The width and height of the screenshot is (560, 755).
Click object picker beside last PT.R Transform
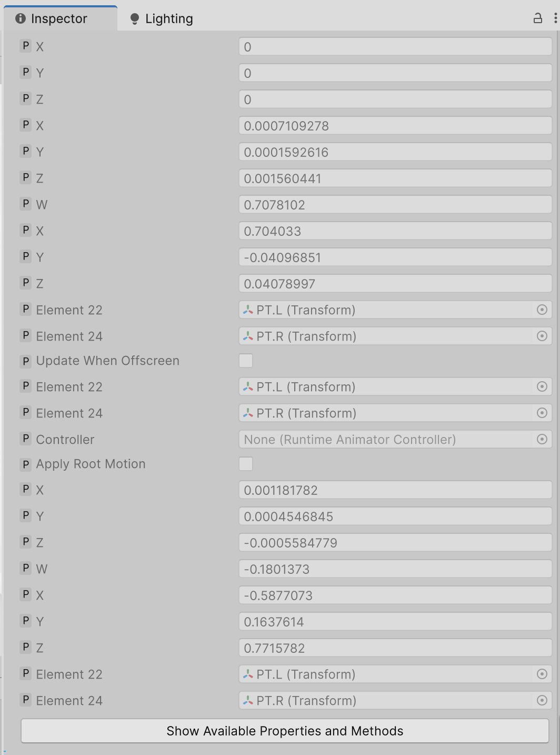[542, 700]
